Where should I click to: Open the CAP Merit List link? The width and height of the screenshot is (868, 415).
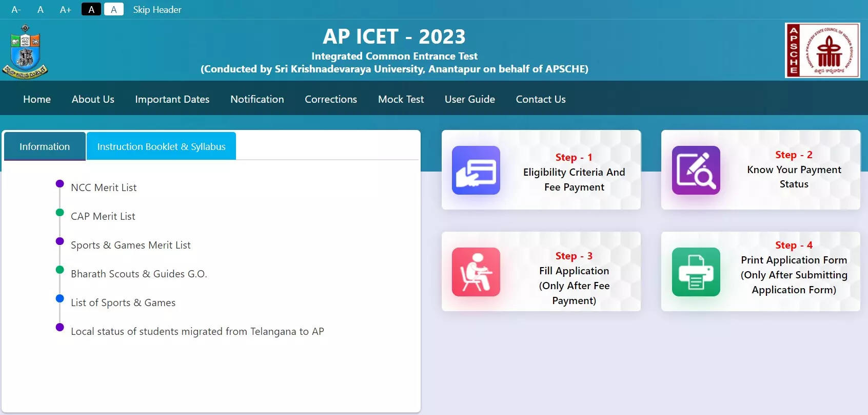coord(103,216)
